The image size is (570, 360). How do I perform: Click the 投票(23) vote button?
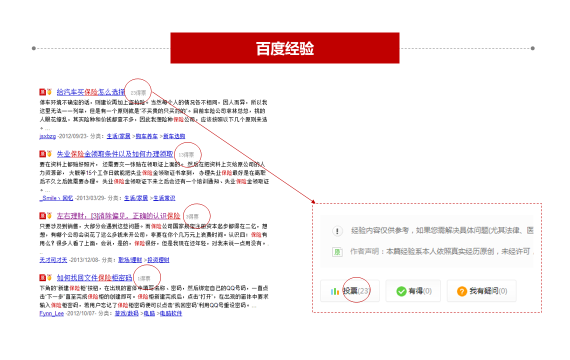[350, 291]
